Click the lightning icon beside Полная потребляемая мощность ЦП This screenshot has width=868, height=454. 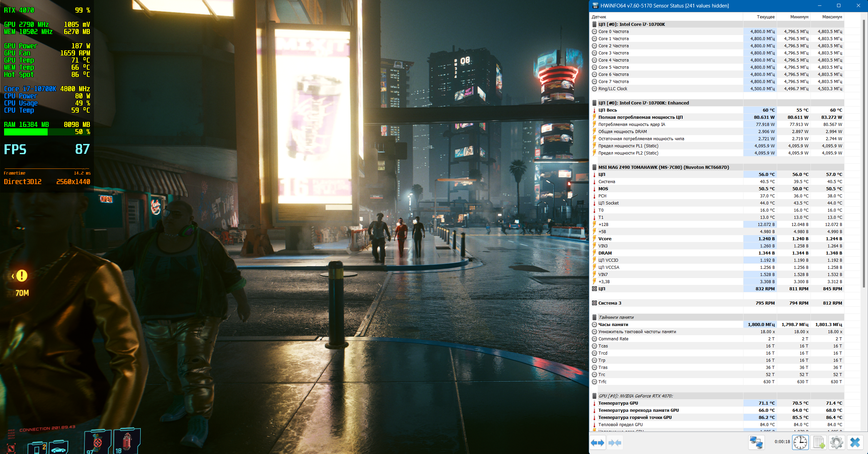click(594, 117)
